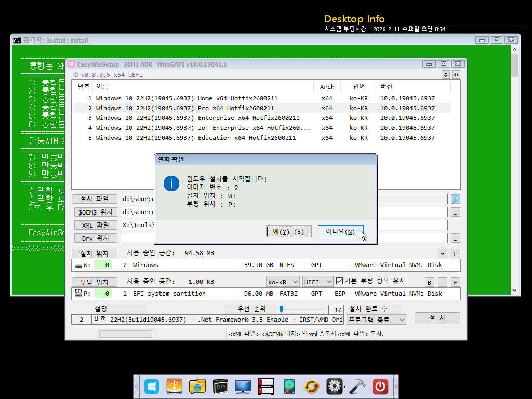Launch the orange USB drive dock icon
The image size is (532, 399).
pos(175,387)
